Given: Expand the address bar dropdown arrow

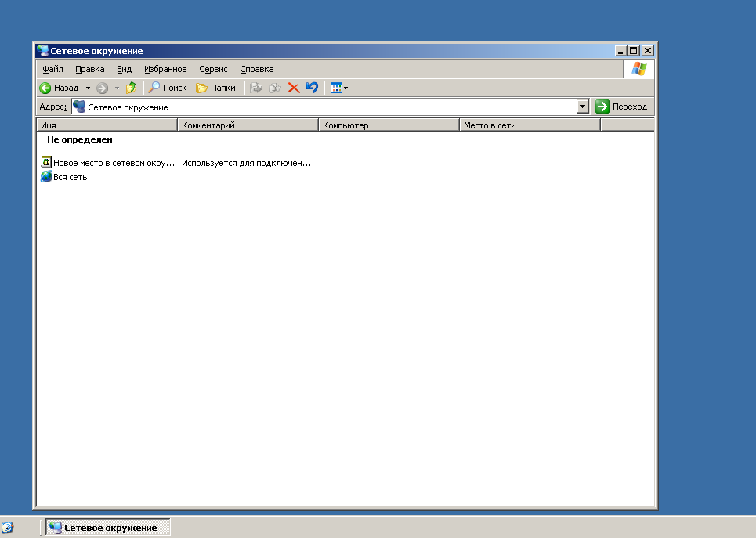Looking at the screenshot, I should point(582,107).
